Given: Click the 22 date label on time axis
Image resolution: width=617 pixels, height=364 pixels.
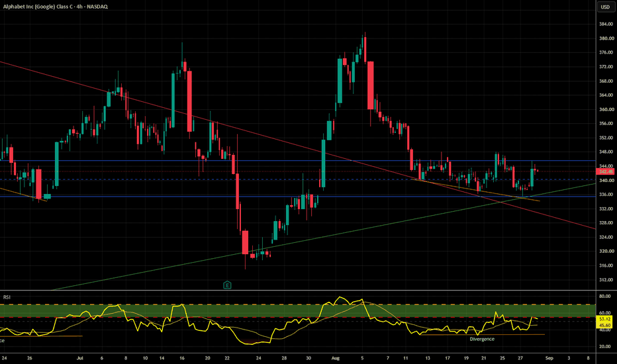Looking at the screenshot, I should tap(227, 358).
